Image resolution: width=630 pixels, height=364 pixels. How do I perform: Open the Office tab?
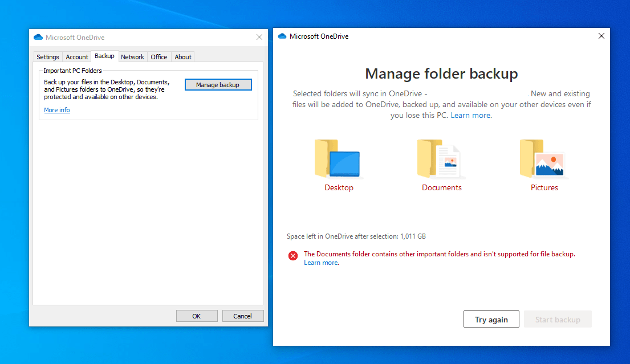click(x=158, y=56)
